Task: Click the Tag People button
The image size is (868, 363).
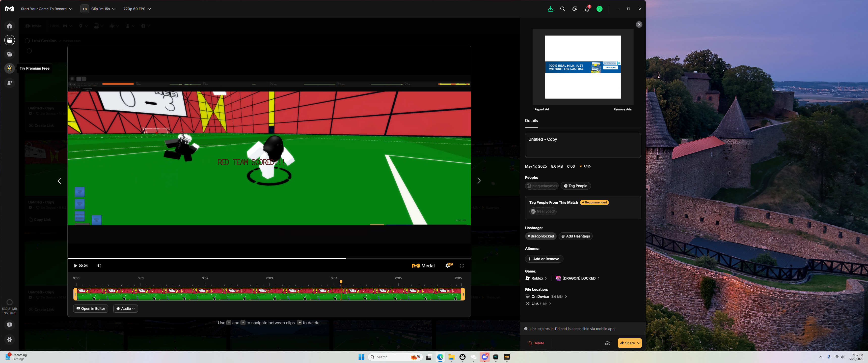Action: (576, 186)
